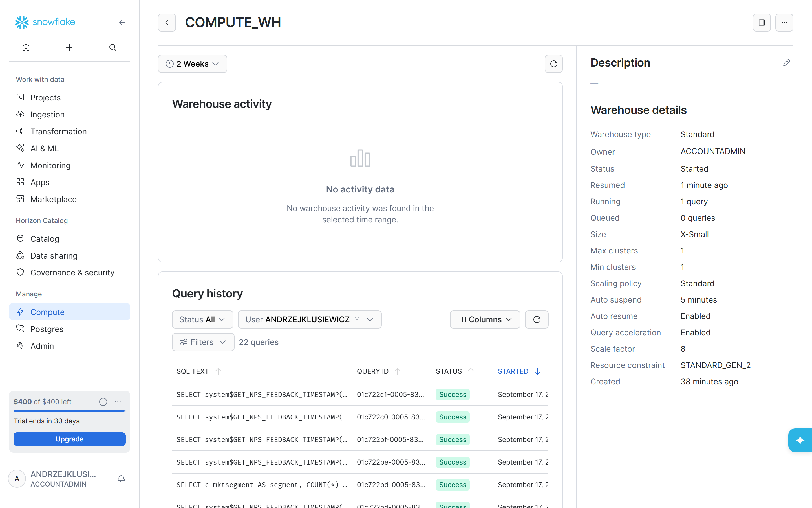Click the 22 queries count
The width and height of the screenshot is (812, 508).
point(259,342)
